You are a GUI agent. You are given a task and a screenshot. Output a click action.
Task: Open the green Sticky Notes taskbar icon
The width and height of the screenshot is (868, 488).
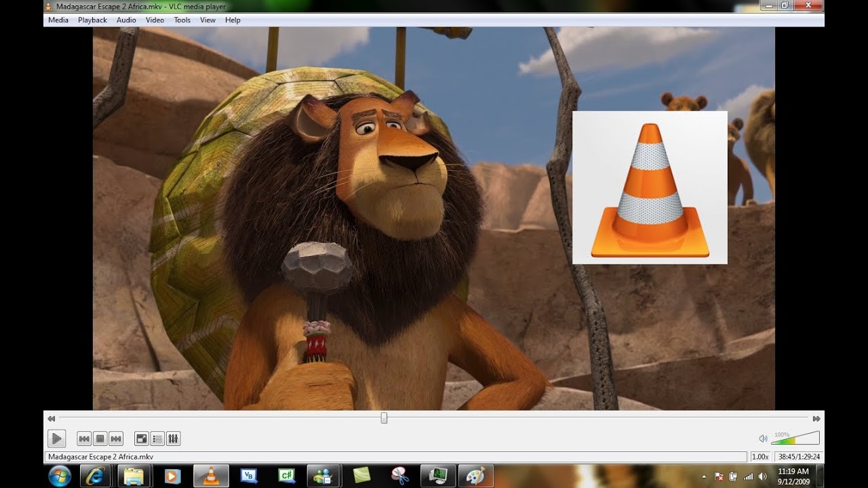tap(361, 476)
